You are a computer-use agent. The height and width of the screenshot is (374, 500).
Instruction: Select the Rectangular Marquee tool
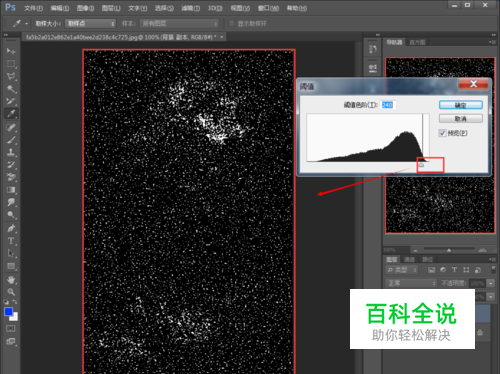point(11,64)
